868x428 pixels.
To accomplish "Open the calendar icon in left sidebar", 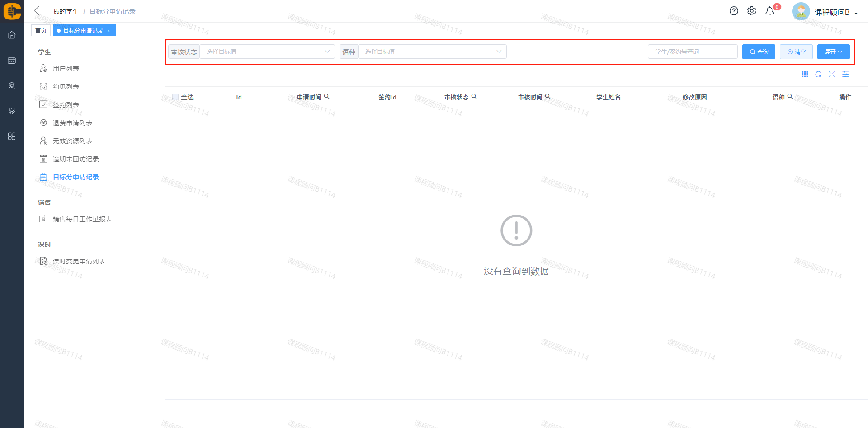I will coord(12,61).
